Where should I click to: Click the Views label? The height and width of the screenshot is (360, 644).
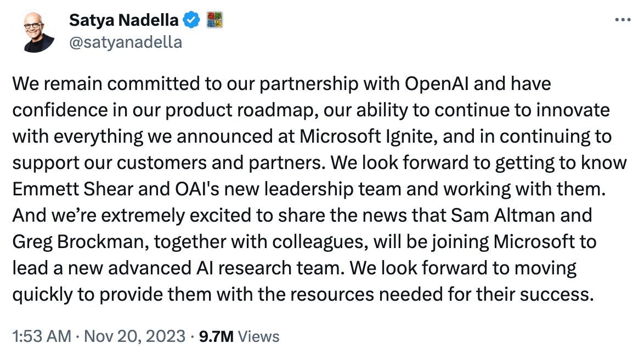(259, 336)
